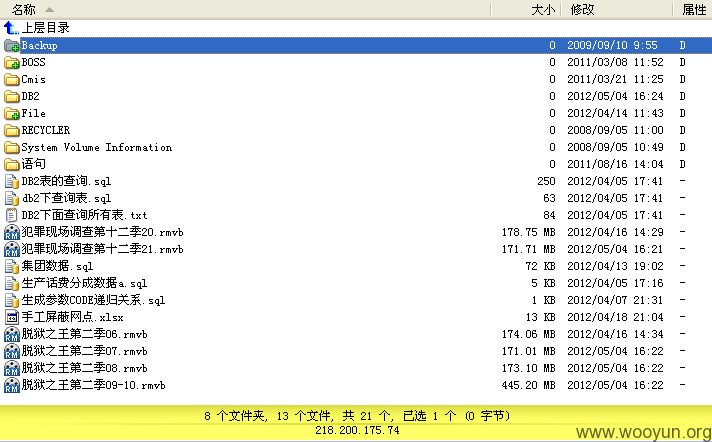Select file DB2下面查询所有表.txt

click(84, 215)
